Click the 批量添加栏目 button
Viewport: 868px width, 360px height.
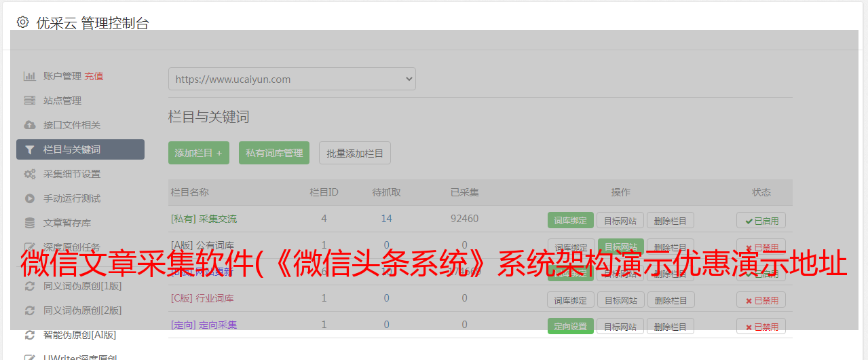(x=355, y=153)
